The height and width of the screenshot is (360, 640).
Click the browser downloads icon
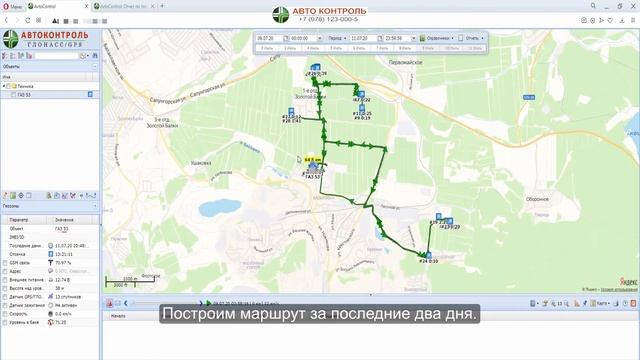pos(622,20)
